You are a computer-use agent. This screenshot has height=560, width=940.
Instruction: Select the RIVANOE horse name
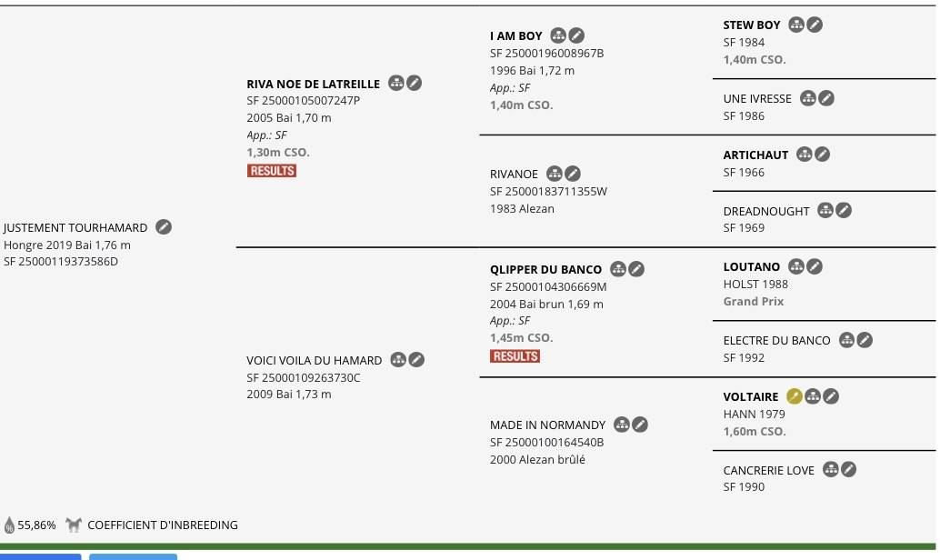click(x=514, y=175)
